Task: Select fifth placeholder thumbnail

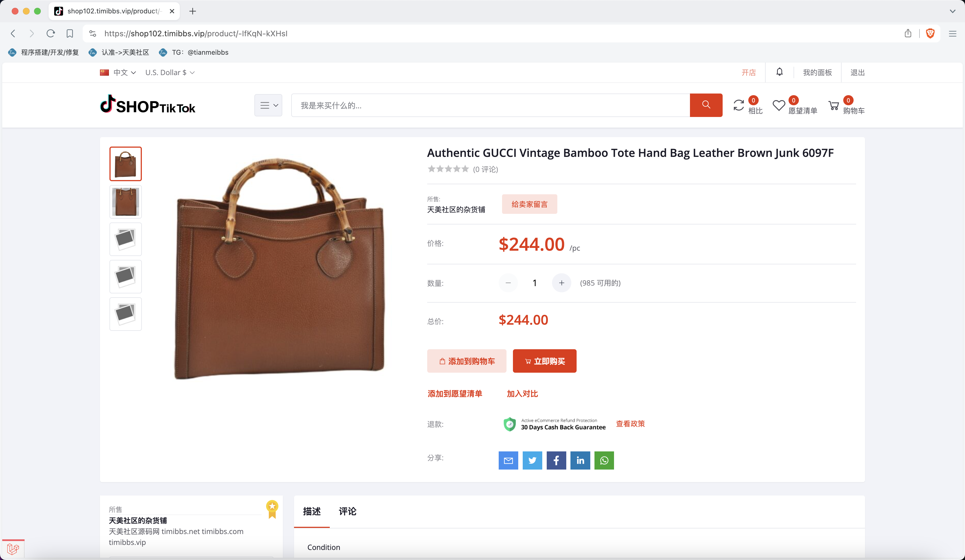Action: pos(126,314)
